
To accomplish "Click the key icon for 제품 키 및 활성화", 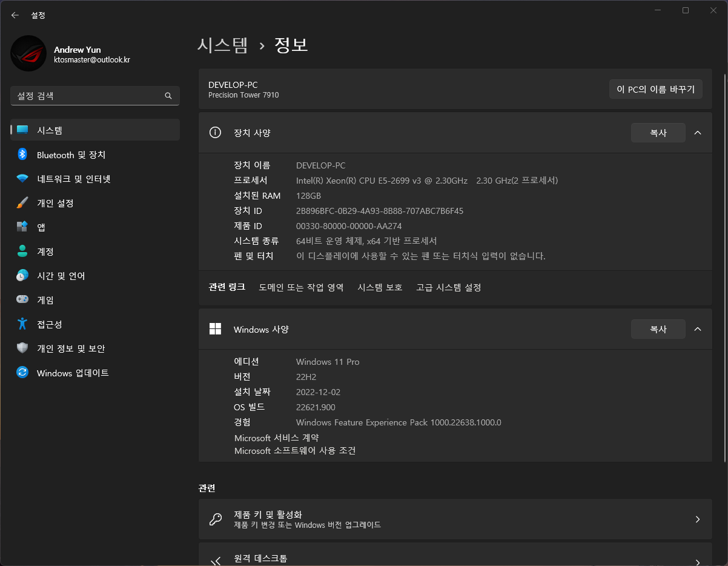I will tap(215, 519).
